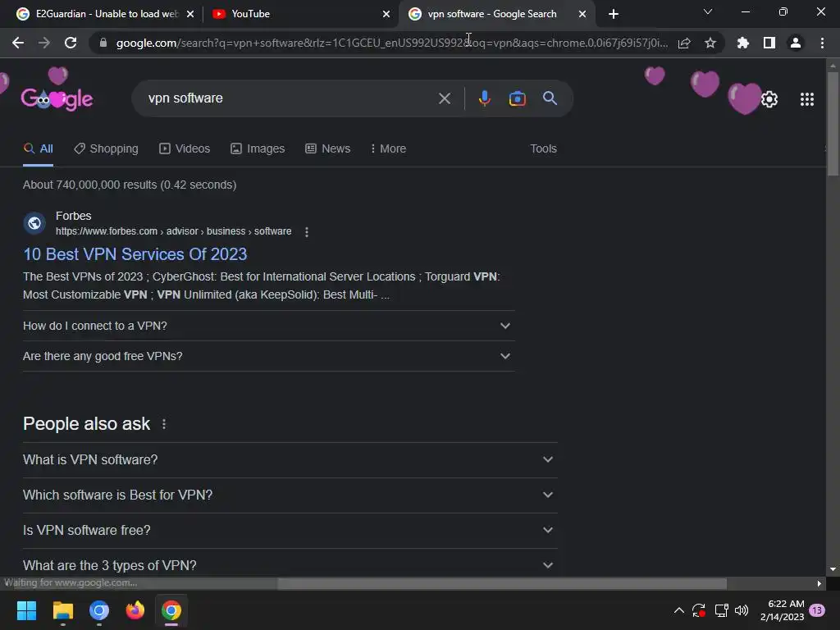Image resolution: width=840 pixels, height=630 pixels.
Task: Open notifications badge showing 13
Action: point(817,610)
